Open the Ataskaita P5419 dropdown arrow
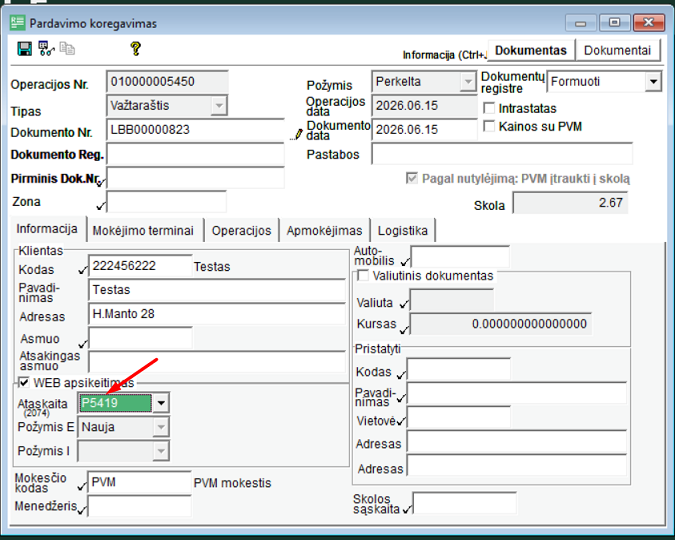Image resolution: width=675 pixels, height=540 pixels. [x=161, y=403]
